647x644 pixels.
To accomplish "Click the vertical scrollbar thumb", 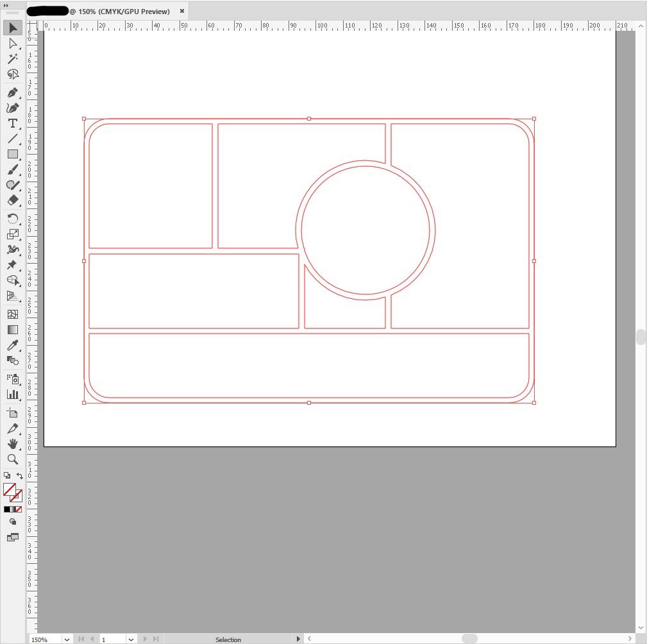I will 641,337.
